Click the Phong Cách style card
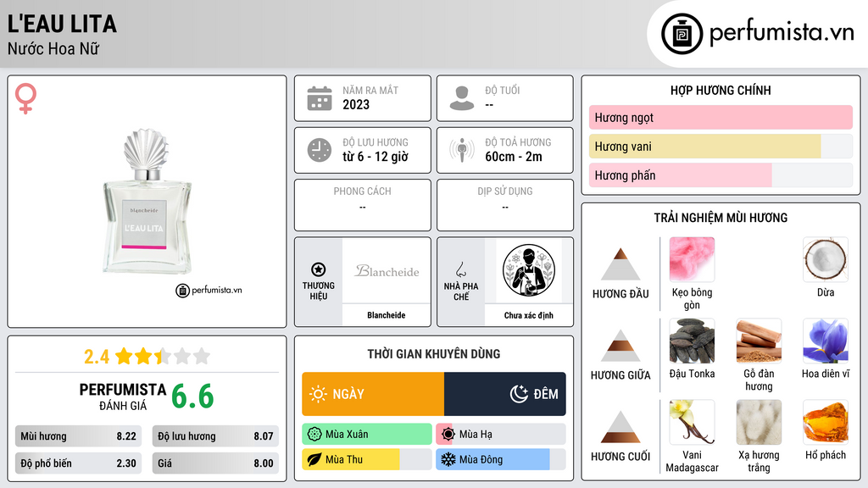Screen dimensions: 868x488 [363, 205]
